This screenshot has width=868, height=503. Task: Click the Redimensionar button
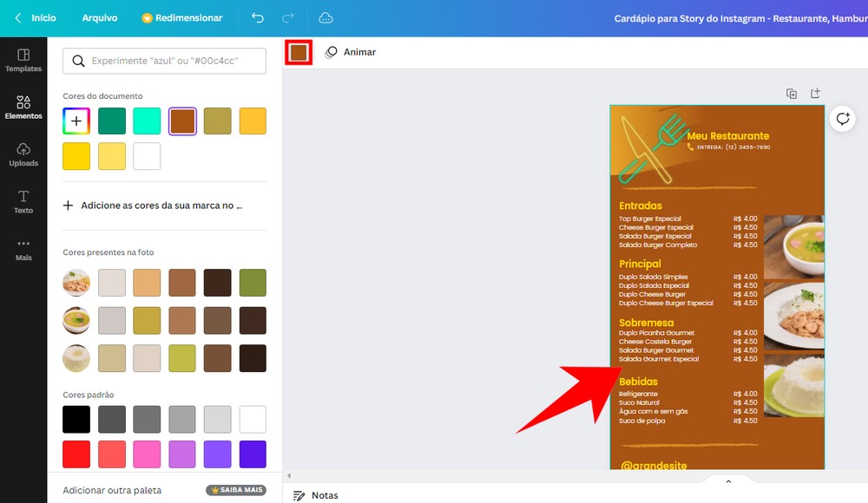(x=182, y=17)
